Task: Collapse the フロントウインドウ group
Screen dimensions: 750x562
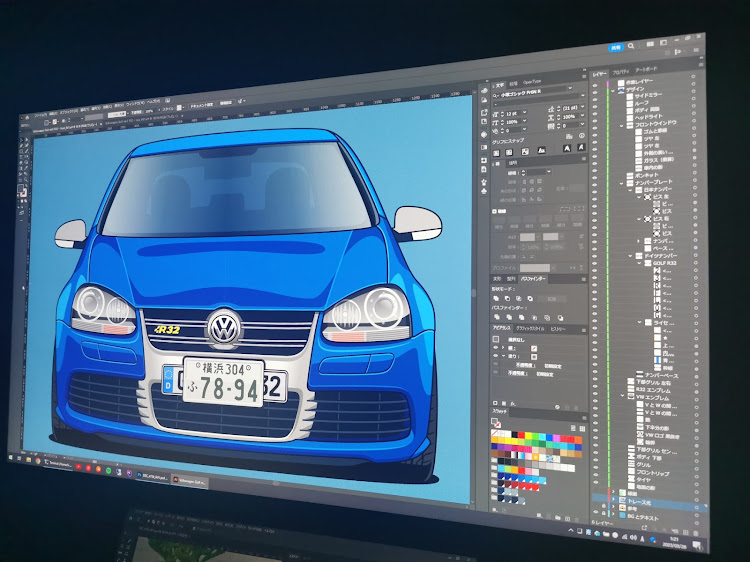Action: pos(621,125)
